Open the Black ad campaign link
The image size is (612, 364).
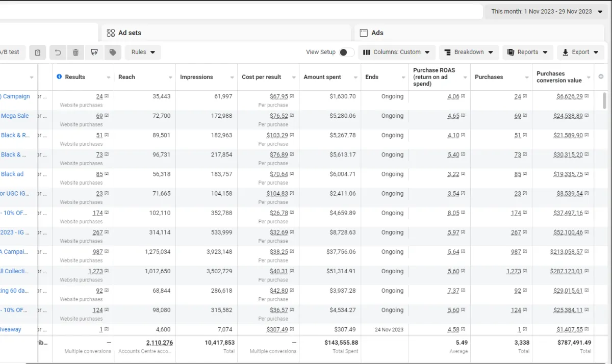12,174
